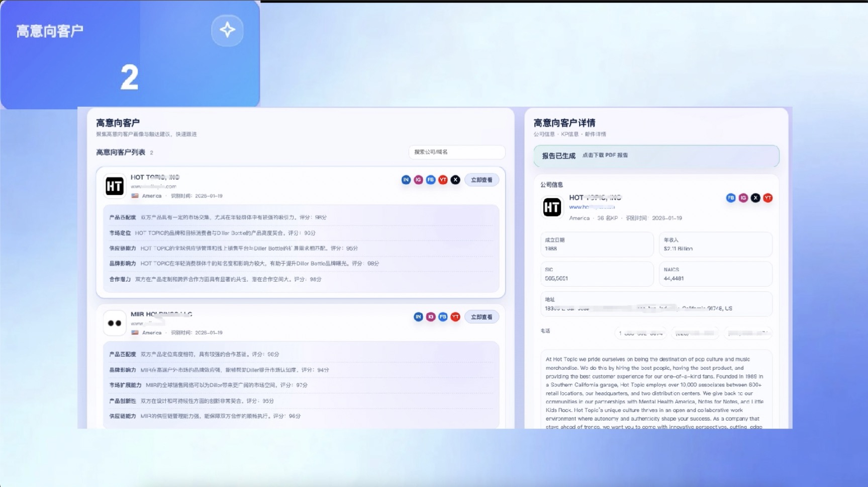Focus the 搜索公司/域名 search field
This screenshot has height=487, width=868.
[x=456, y=152]
